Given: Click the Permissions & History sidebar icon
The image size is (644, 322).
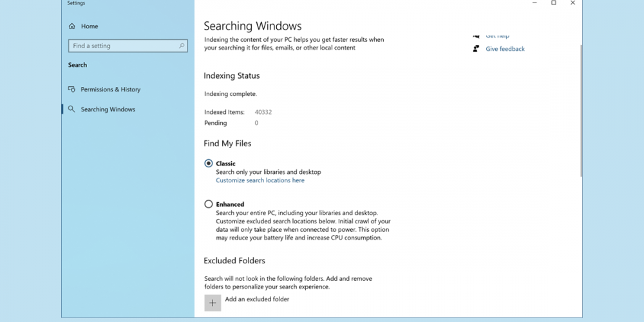Looking at the screenshot, I should point(71,90).
